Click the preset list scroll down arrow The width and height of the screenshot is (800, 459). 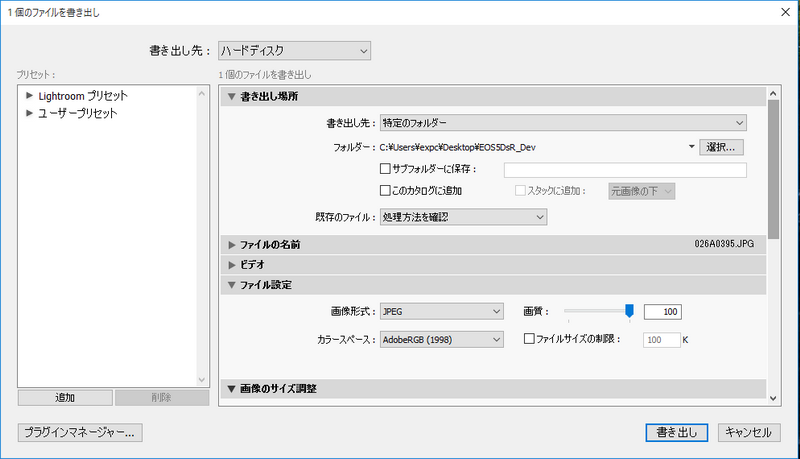point(202,380)
